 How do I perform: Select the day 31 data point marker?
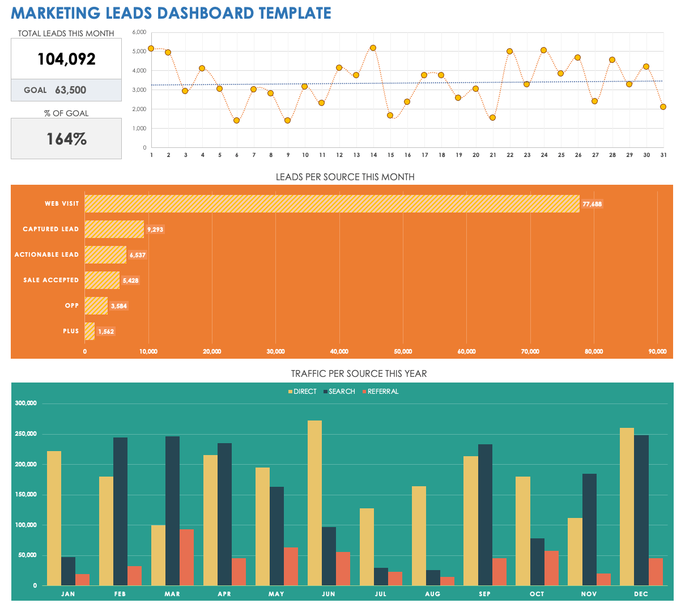click(663, 107)
